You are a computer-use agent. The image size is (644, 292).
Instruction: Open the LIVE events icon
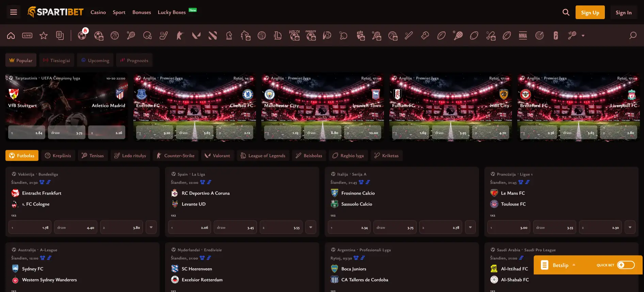coord(27,35)
